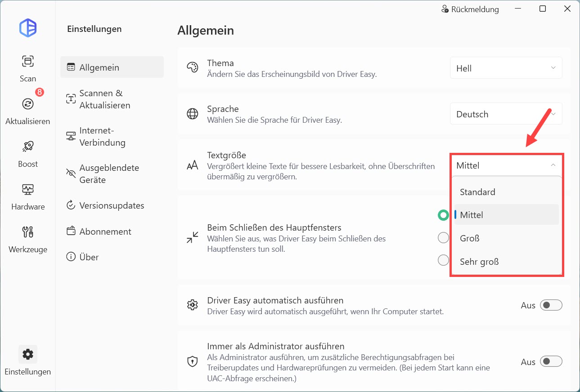This screenshot has height=392, width=580.
Task: Toggle Immer als Administrator ausführen switch
Action: [551, 361]
